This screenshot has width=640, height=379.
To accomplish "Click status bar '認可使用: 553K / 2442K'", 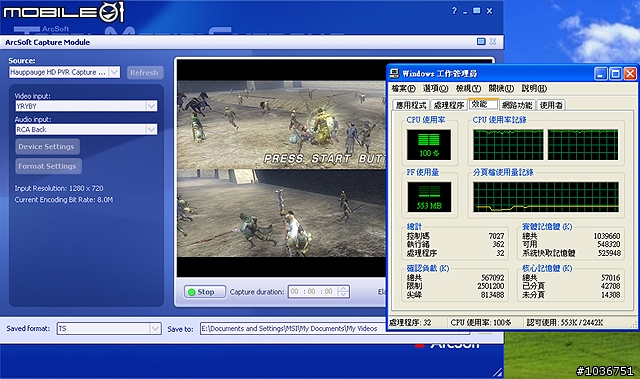I will [565, 323].
